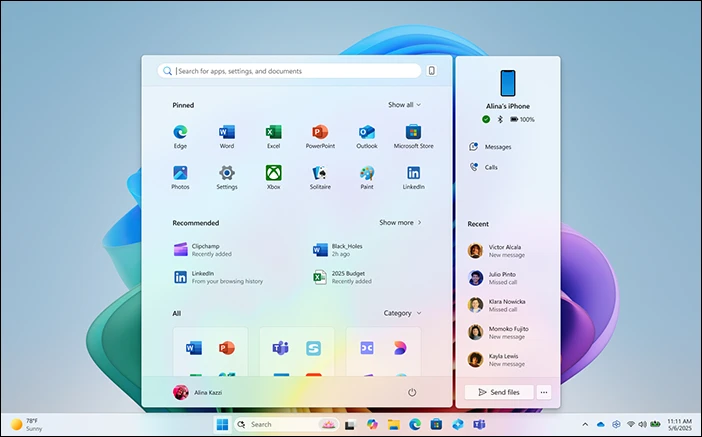Open the Clipchamp icon in third category group
This screenshot has width=702, height=437.
tap(367, 348)
